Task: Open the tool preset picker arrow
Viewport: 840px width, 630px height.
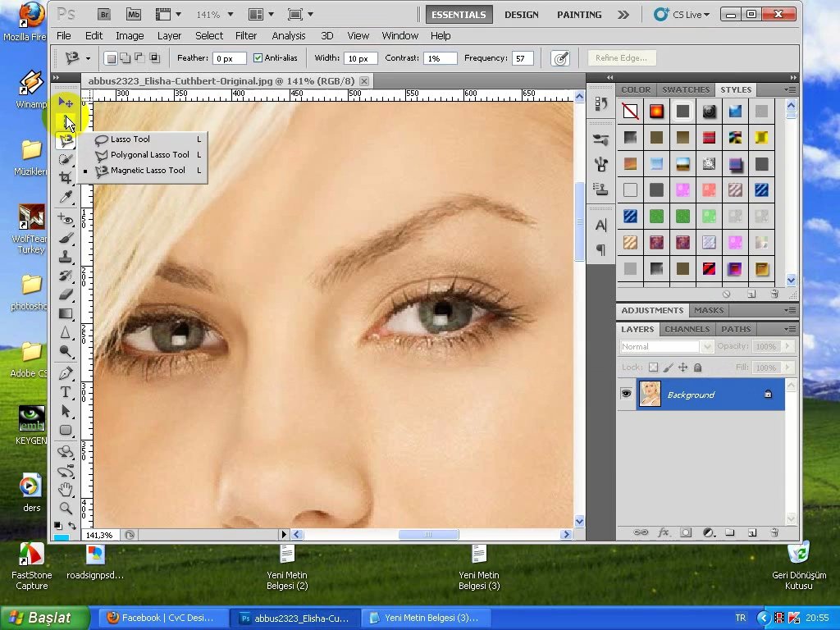Action: [x=88, y=58]
